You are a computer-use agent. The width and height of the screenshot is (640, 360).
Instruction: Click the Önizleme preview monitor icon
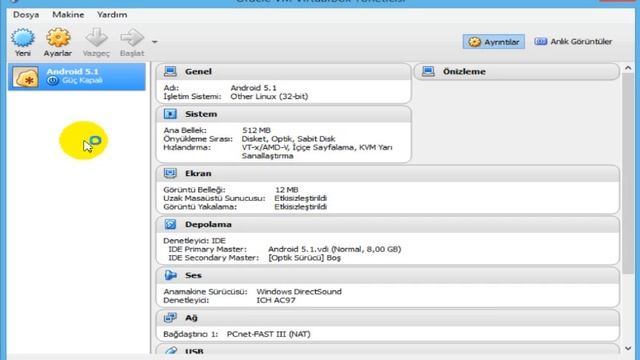tap(428, 71)
